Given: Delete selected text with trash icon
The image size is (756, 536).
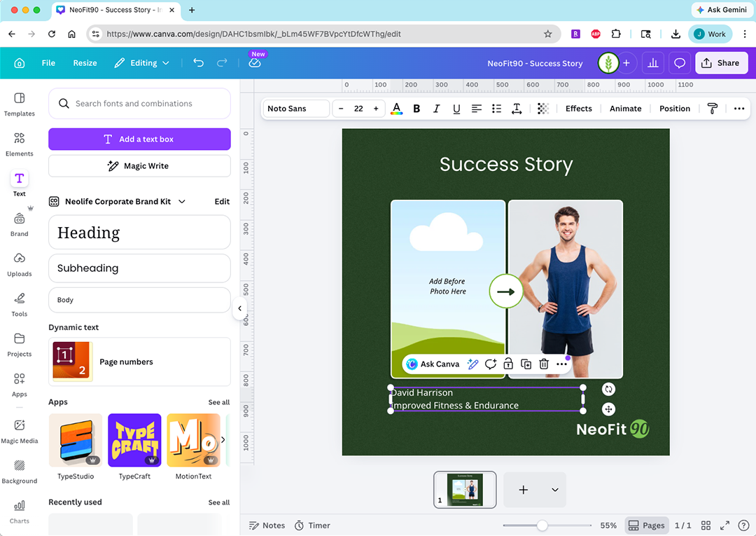Looking at the screenshot, I should [x=543, y=364].
